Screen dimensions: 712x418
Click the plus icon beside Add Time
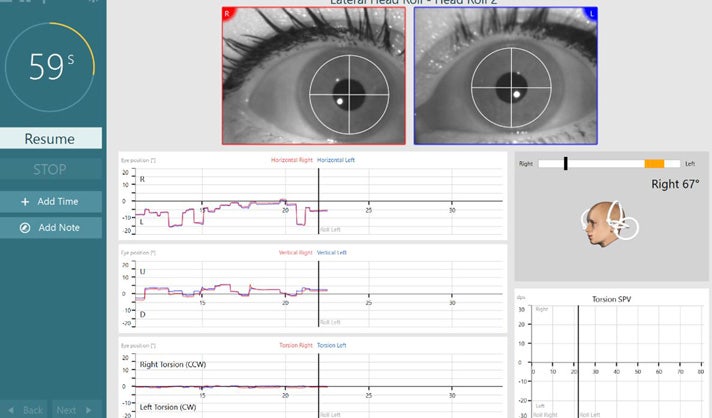(25, 202)
